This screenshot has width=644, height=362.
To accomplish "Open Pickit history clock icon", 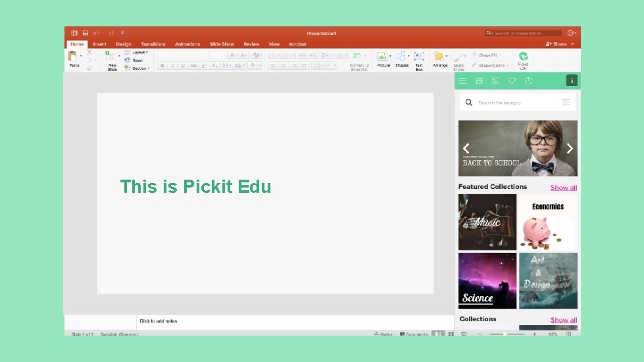I will (x=528, y=81).
